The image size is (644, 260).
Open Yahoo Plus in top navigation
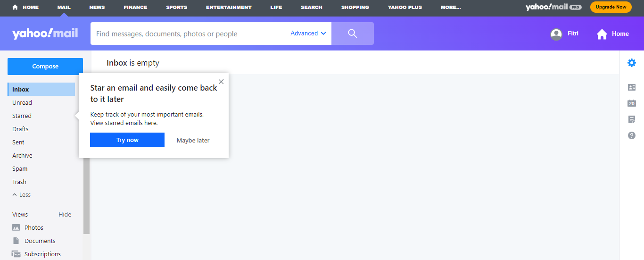coord(405,7)
